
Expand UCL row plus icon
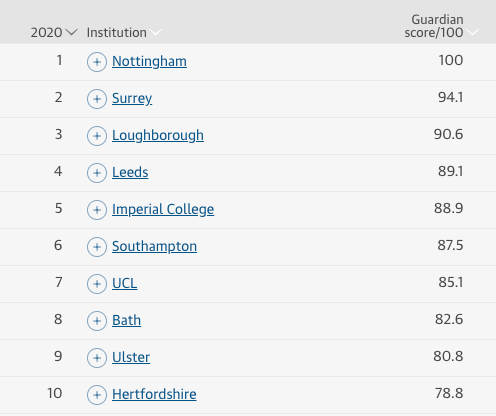[x=97, y=284]
